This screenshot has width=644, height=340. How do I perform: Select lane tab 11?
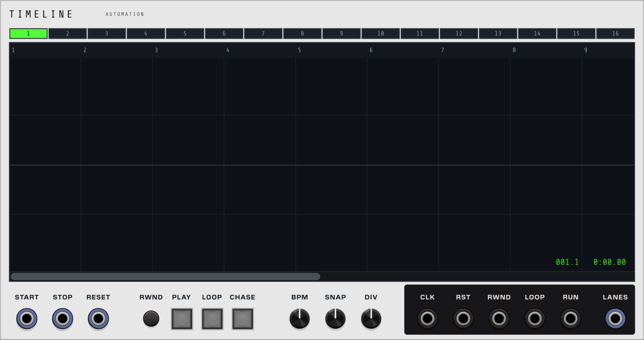(x=420, y=34)
